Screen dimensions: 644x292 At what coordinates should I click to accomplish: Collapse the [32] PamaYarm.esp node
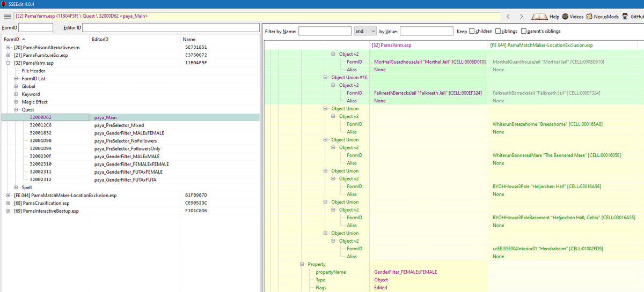pos(8,63)
